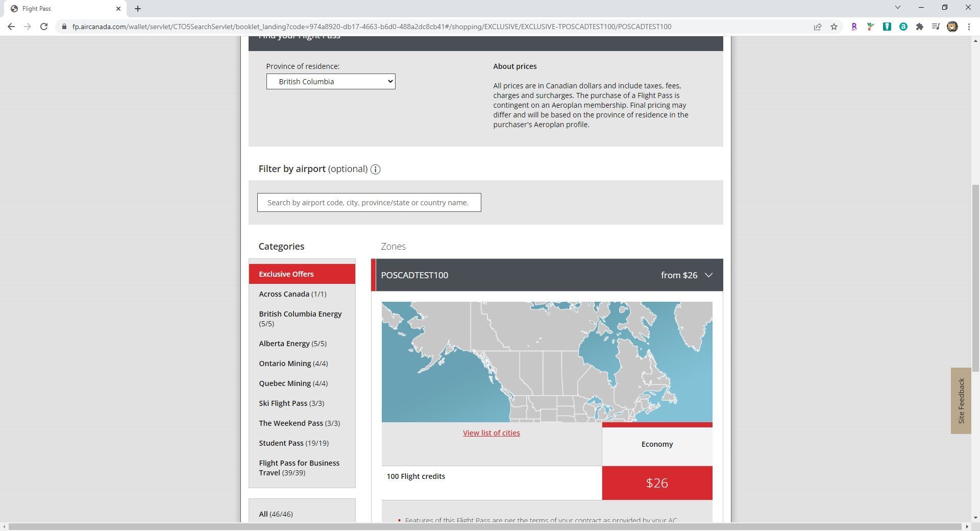Open the user profile avatar icon
980x531 pixels.
coord(952,27)
